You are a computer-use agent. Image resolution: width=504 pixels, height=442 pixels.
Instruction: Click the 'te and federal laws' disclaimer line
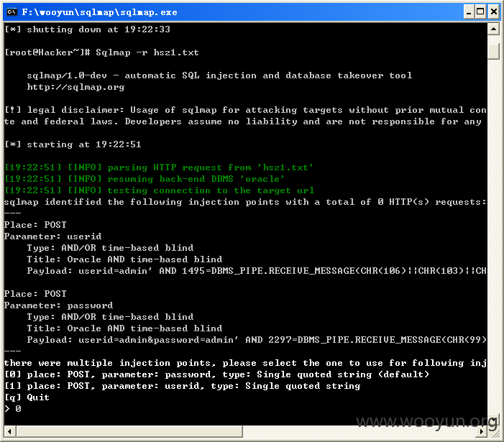coord(243,121)
